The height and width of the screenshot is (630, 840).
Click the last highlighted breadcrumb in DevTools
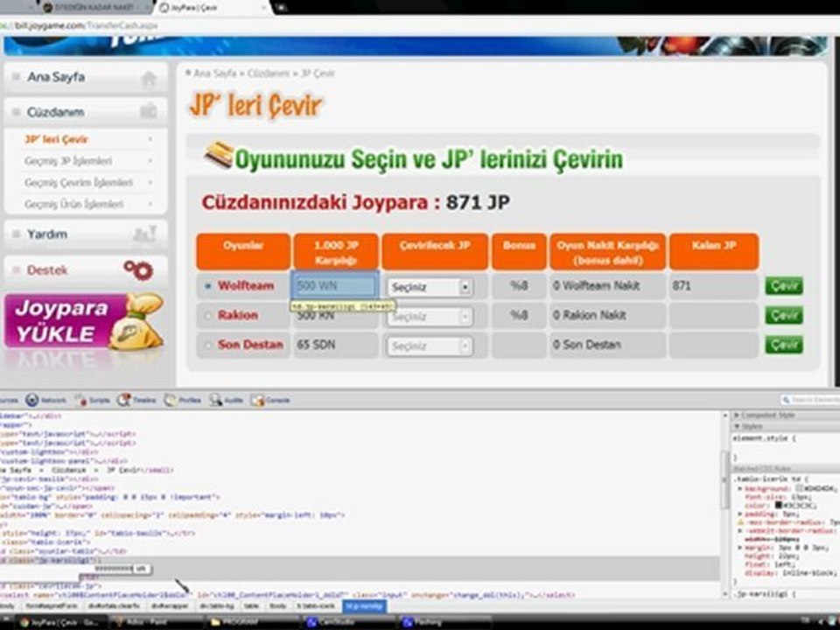(x=364, y=606)
